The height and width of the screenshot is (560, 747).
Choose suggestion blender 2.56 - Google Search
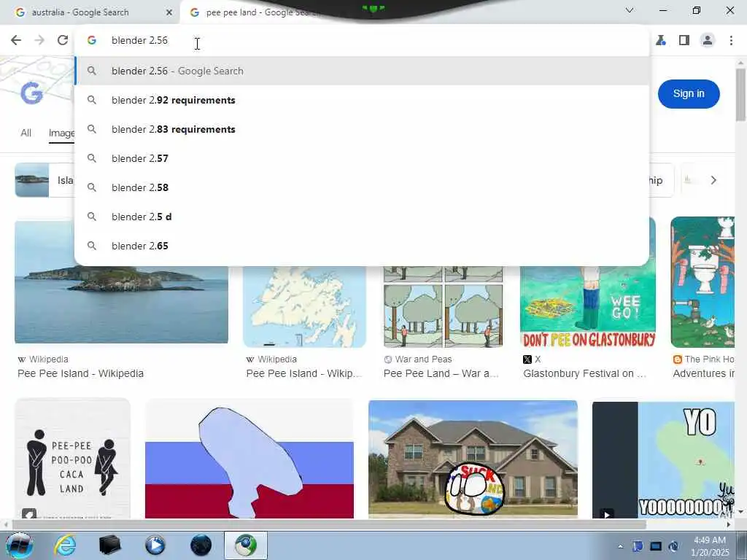pyautogui.click(x=362, y=71)
